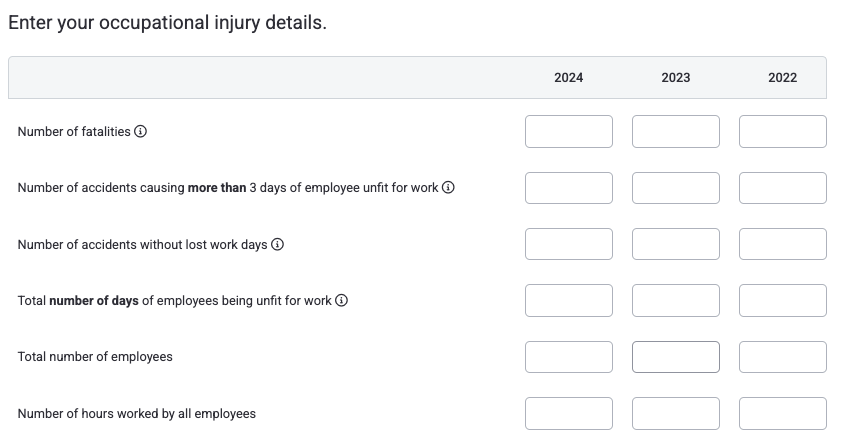
Task: Click the 2023 Number of fatalities input
Action: (x=676, y=131)
